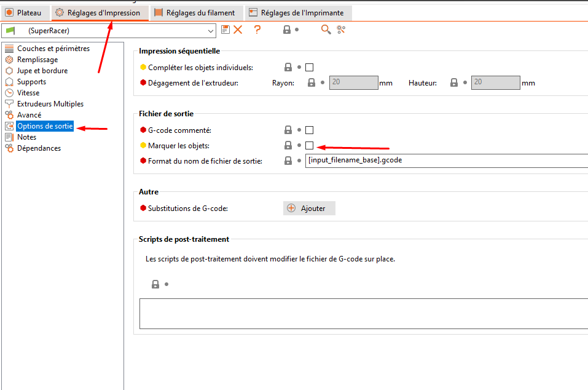Image resolution: width=588 pixels, height=390 pixels.
Task: Select Couches et périmètres in sidebar
Action: pos(53,49)
